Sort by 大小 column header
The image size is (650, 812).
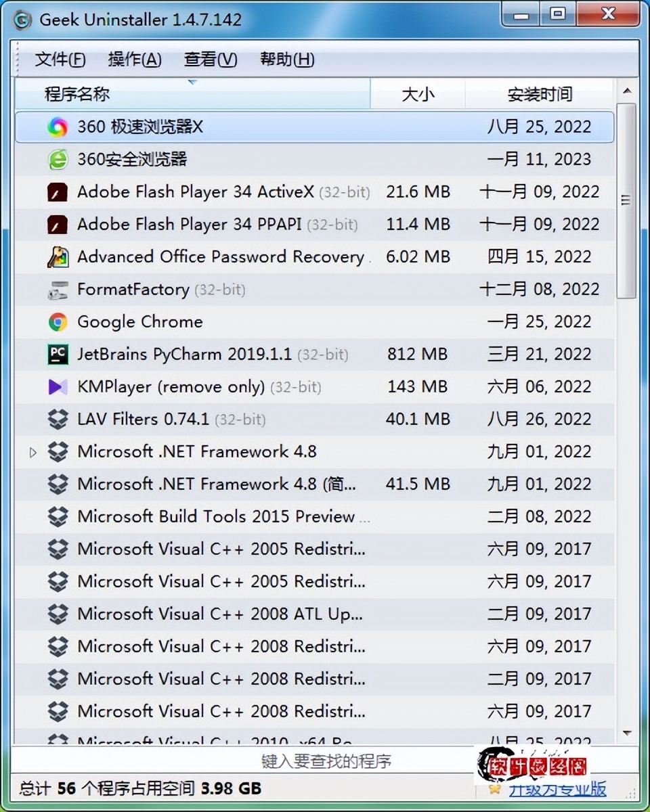click(418, 94)
